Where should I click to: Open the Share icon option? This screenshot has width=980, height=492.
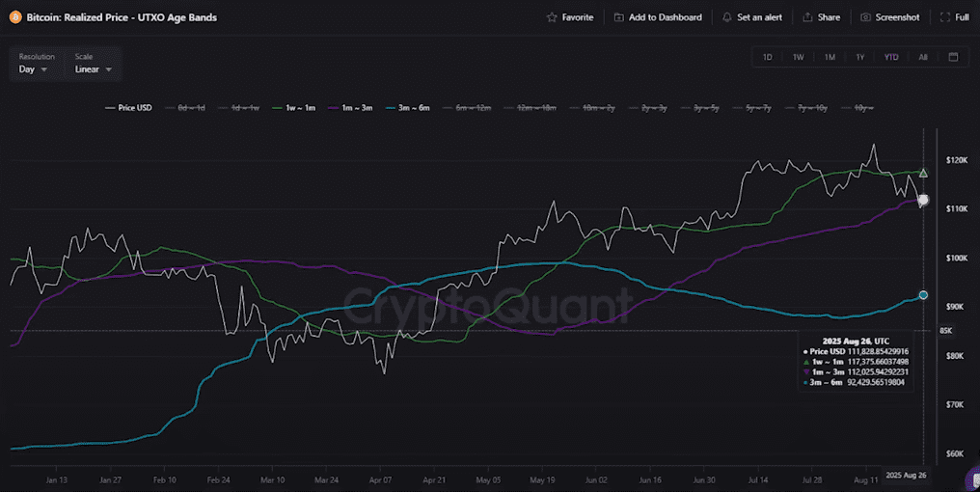pos(807,17)
